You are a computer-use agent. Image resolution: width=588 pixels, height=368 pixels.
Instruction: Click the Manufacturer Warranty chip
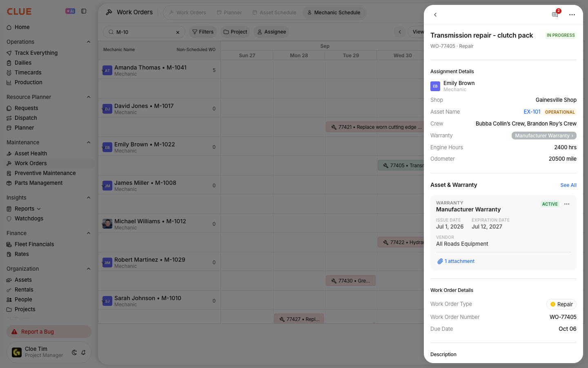click(x=544, y=136)
